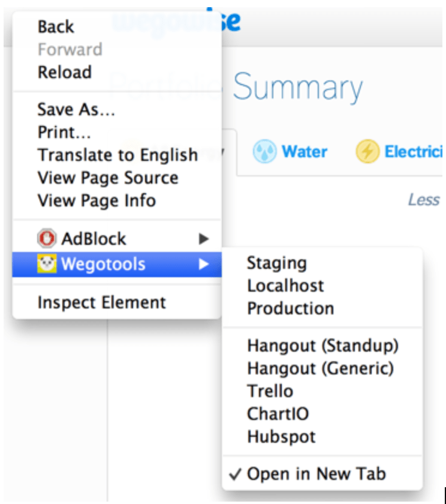Toggle the Open in New Tab checkmark
Image resolution: width=446 pixels, height=504 pixels.
tap(236, 474)
